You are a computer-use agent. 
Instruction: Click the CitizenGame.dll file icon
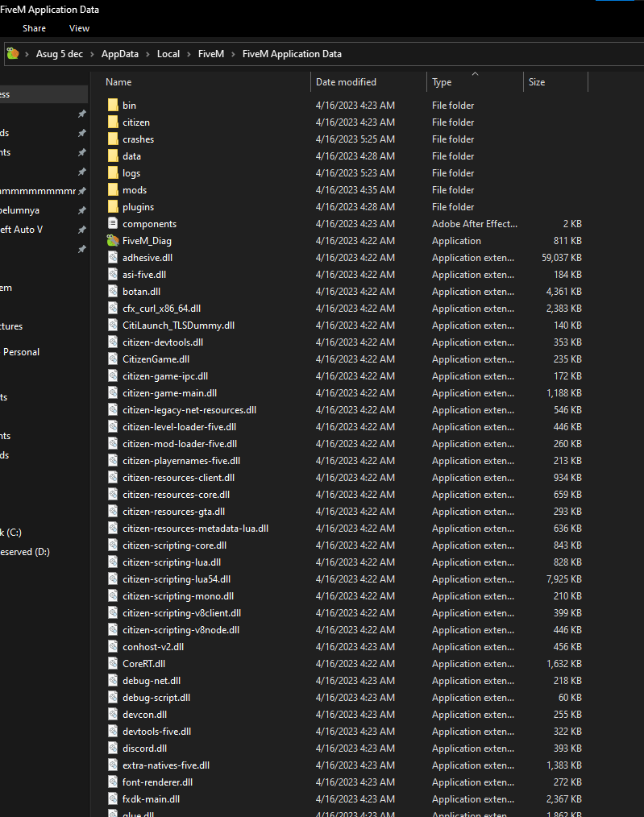coord(113,359)
